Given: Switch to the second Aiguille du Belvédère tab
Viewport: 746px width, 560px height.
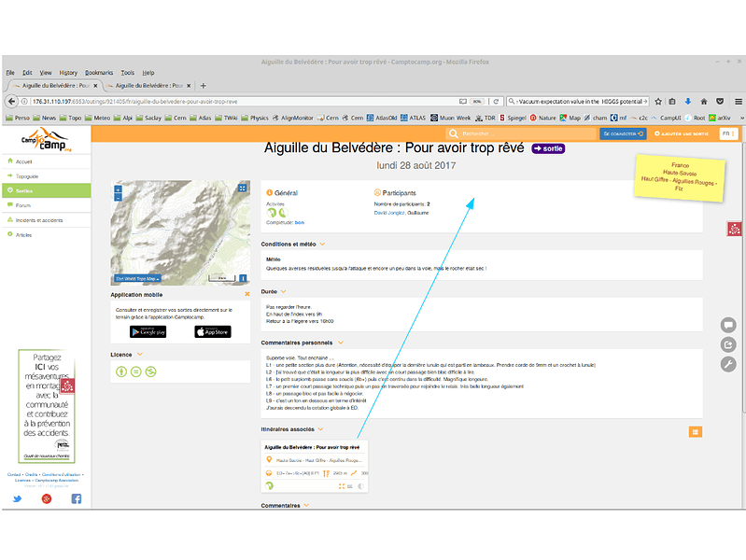Looking at the screenshot, I should pyautogui.click(x=148, y=86).
